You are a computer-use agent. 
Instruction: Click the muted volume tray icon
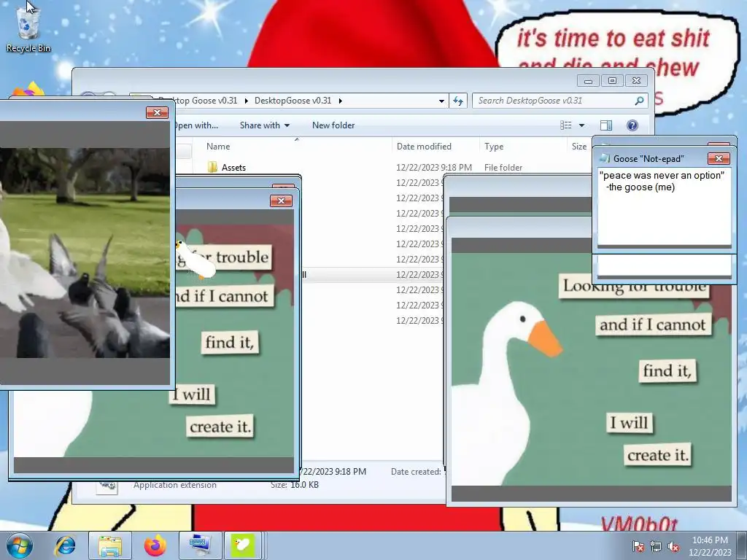point(673,546)
